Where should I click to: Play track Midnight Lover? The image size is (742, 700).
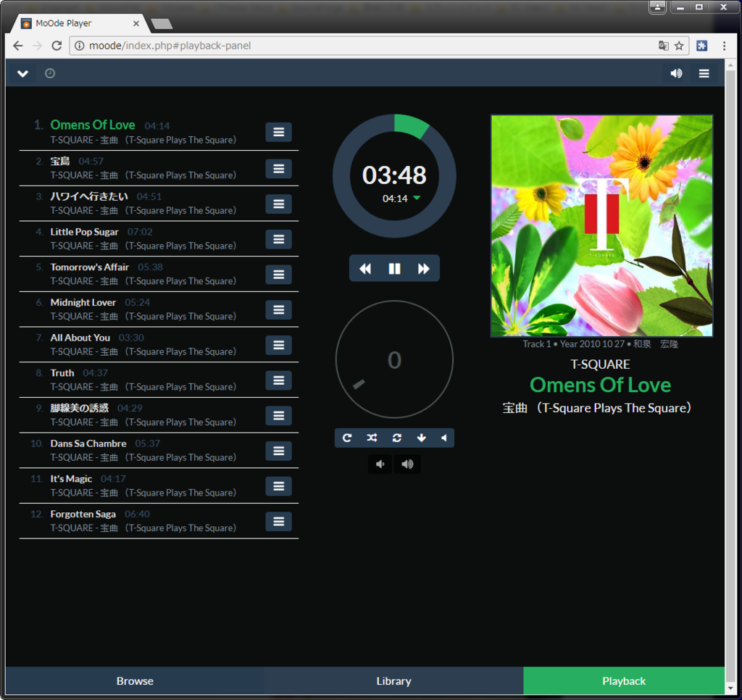(x=83, y=302)
